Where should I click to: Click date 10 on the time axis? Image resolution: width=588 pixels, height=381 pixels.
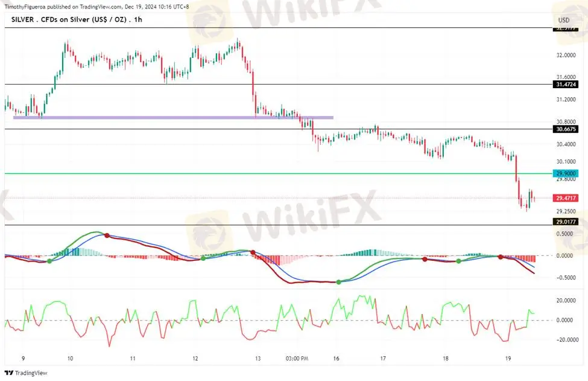(70, 359)
